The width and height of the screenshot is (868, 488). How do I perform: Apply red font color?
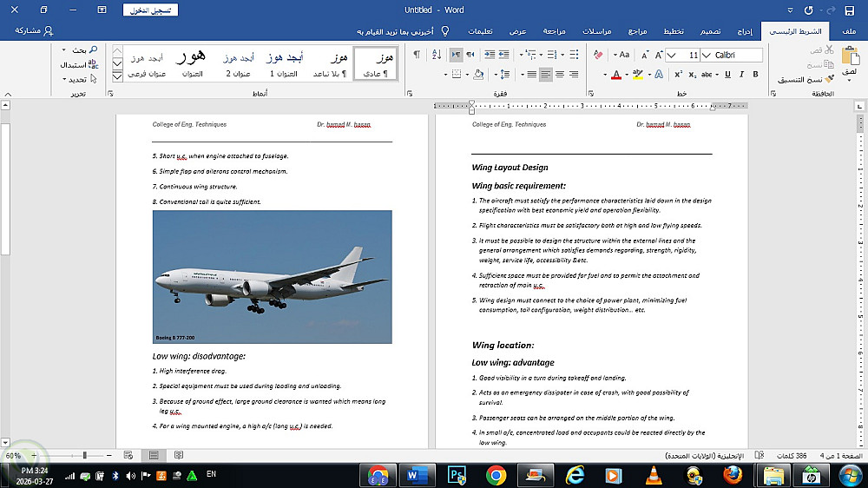click(616, 74)
